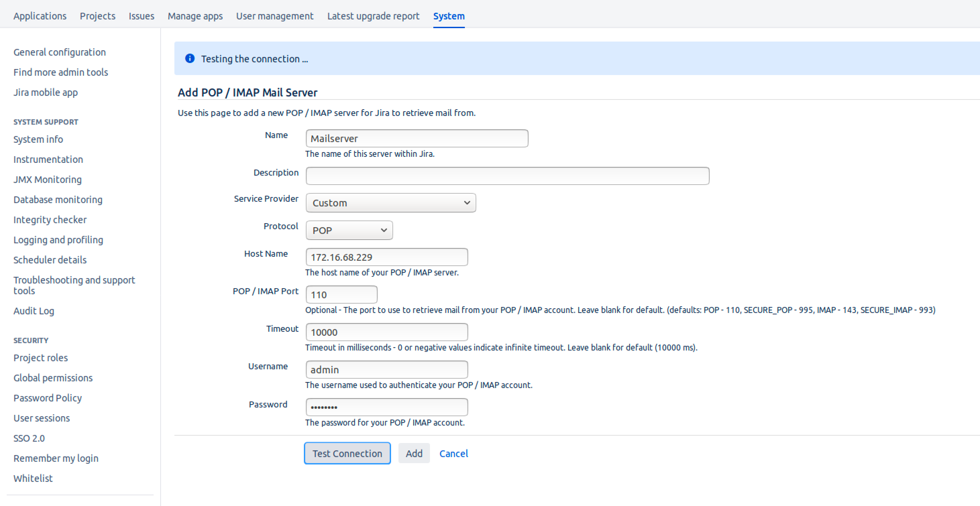Open Whitelist settings

tap(33, 478)
